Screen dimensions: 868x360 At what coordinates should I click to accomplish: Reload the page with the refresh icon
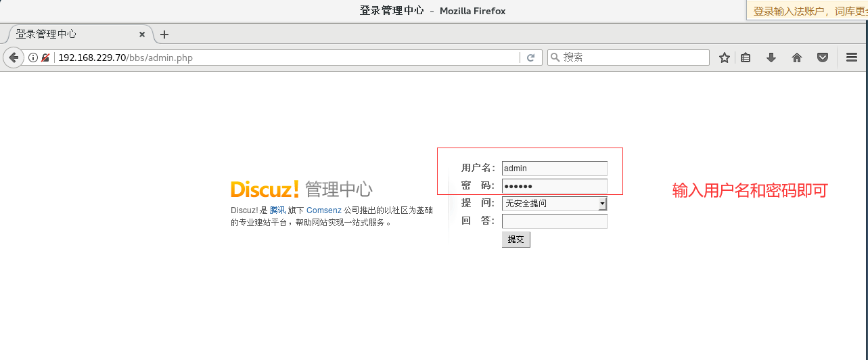point(531,58)
